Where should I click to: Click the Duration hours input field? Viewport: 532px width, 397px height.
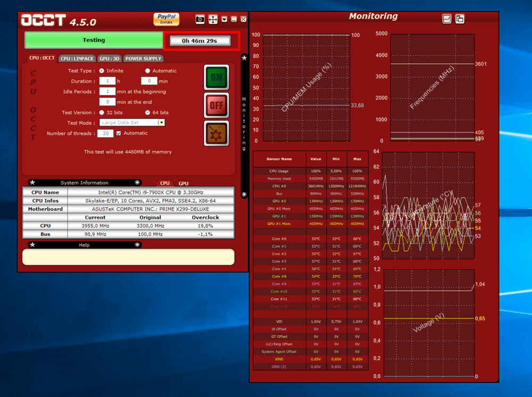107,81
